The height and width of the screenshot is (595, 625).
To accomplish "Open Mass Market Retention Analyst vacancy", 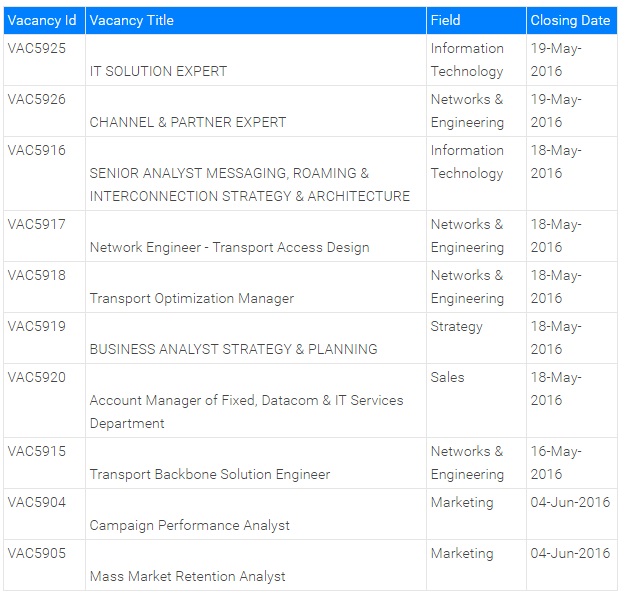I will (187, 576).
